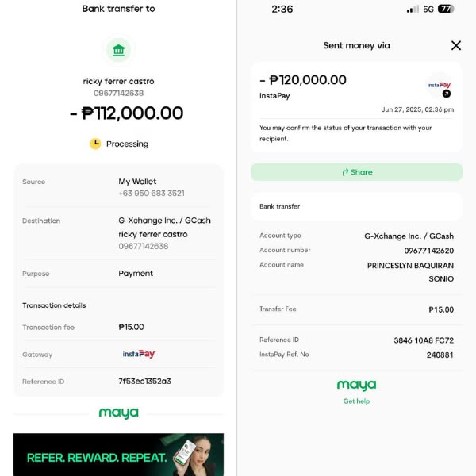Click the Maya logo under the left receipt
This screenshot has height=476, width=476.
pos(118,413)
